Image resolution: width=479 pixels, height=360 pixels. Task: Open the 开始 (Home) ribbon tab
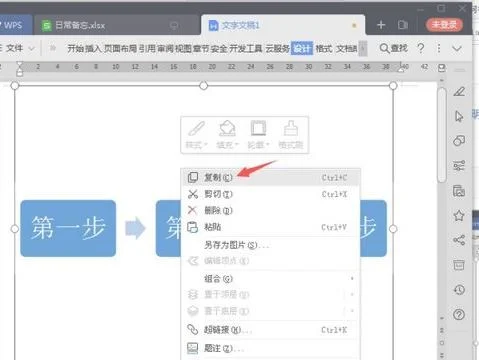[75, 49]
